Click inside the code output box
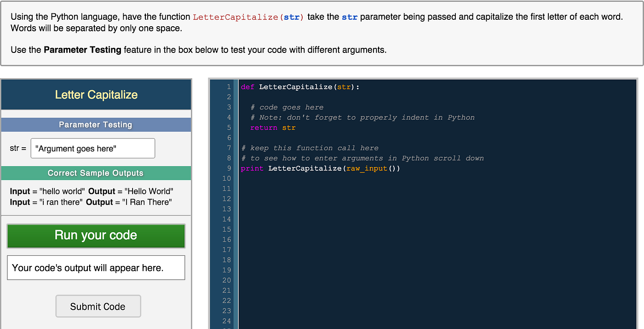This screenshot has width=644, height=329. (96, 267)
